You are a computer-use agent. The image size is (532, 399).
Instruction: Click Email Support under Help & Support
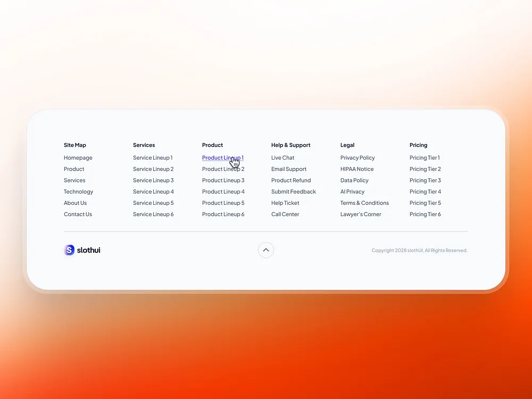[288, 169]
